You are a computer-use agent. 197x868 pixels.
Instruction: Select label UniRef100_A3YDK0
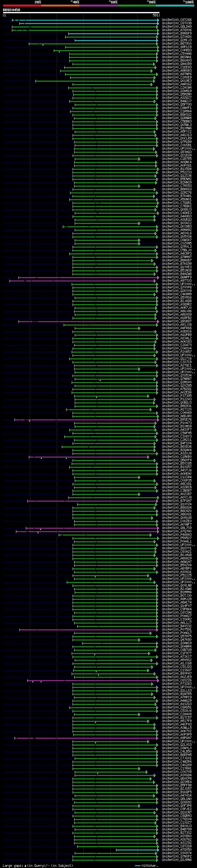coord(176,836)
